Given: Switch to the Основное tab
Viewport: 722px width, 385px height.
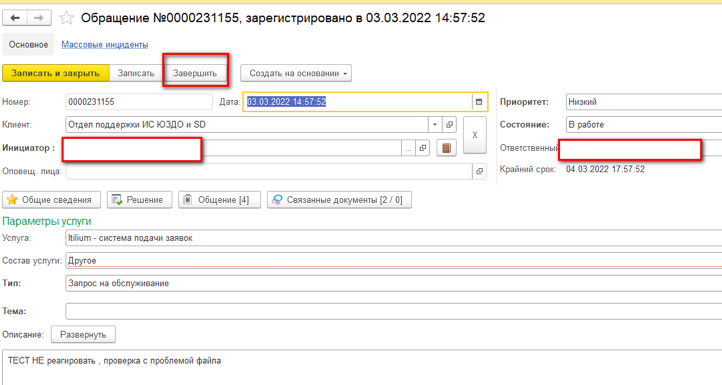Looking at the screenshot, I should coord(29,45).
